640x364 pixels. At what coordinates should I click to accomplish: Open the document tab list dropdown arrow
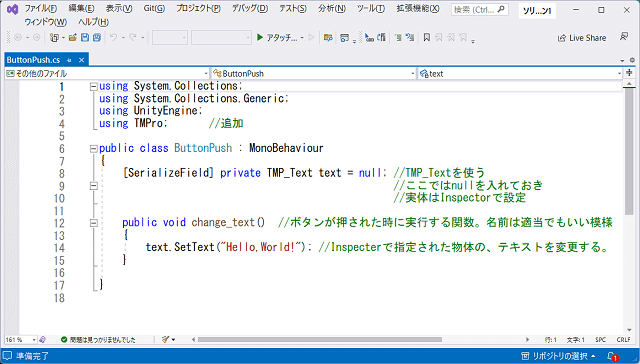[x=622, y=60]
